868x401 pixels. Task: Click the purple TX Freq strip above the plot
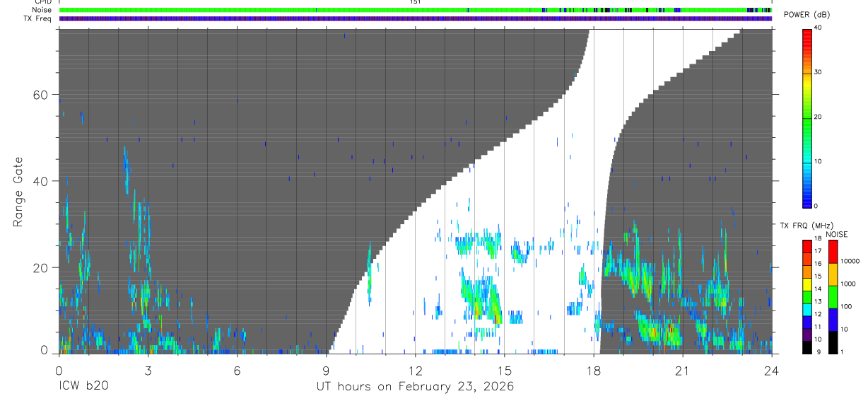pos(415,18)
